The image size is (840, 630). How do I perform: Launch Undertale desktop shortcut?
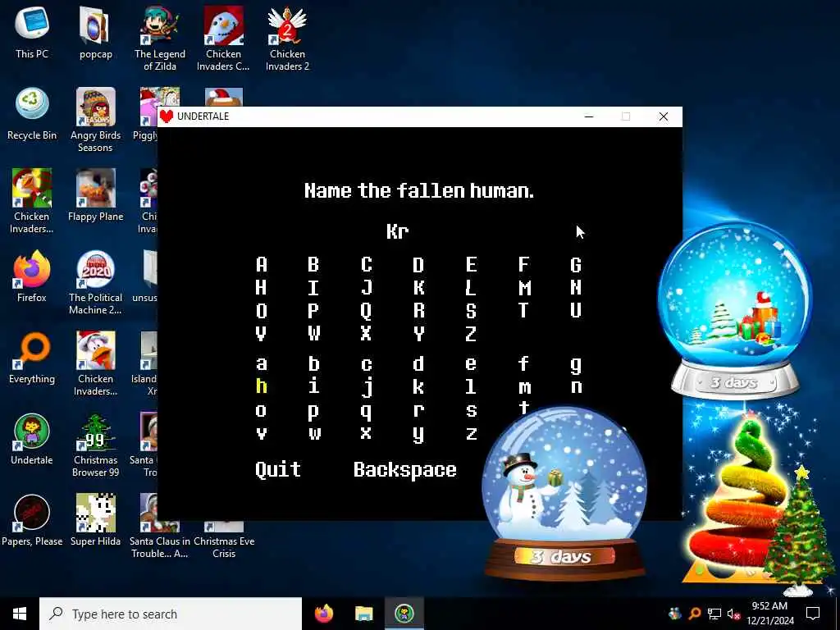click(x=32, y=440)
